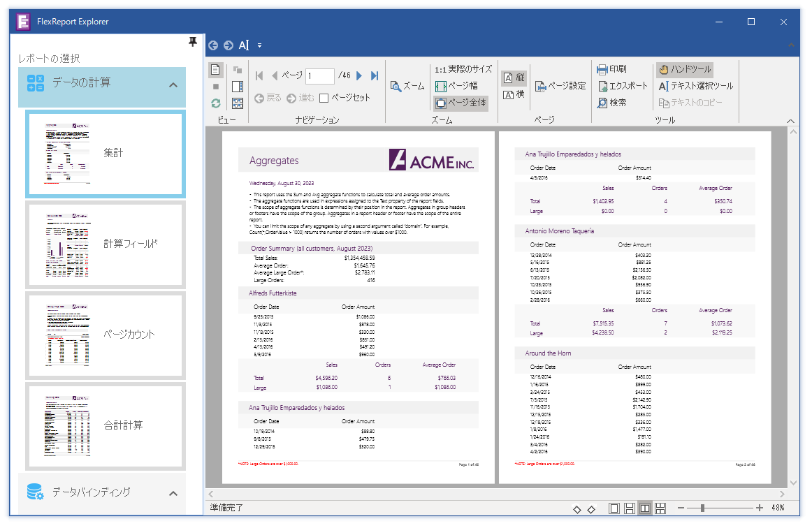The height and width of the screenshot is (528, 812).
Task: Select the 計算フィールド report
Action: pyautogui.click(x=105, y=244)
